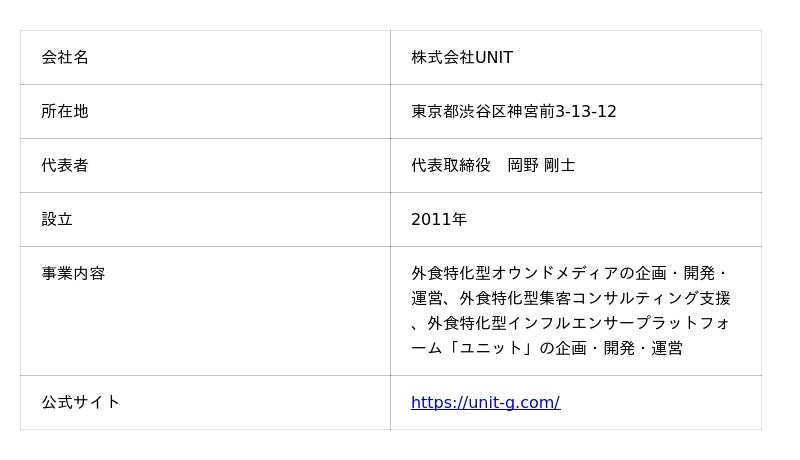The height and width of the screenshot is (460, 800).
Task: Click the description line starting 外食特化型オウンドメディア
Action: [570, 274]
